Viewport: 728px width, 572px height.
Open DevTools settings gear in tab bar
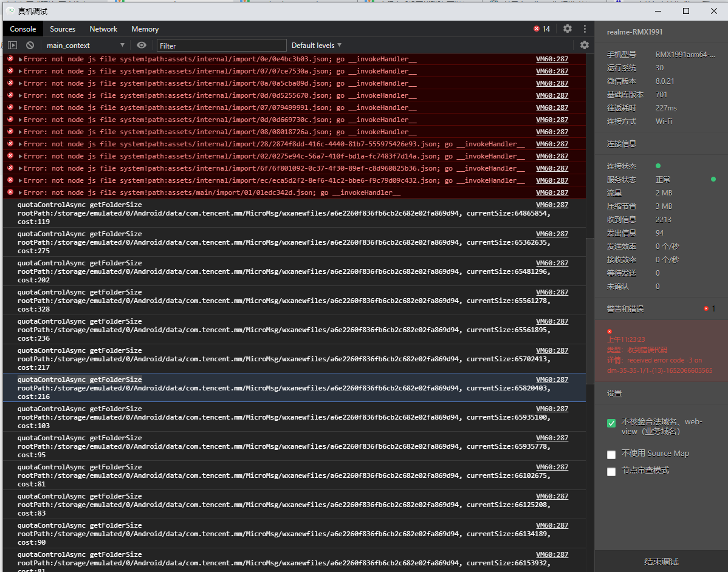[568, 29]
